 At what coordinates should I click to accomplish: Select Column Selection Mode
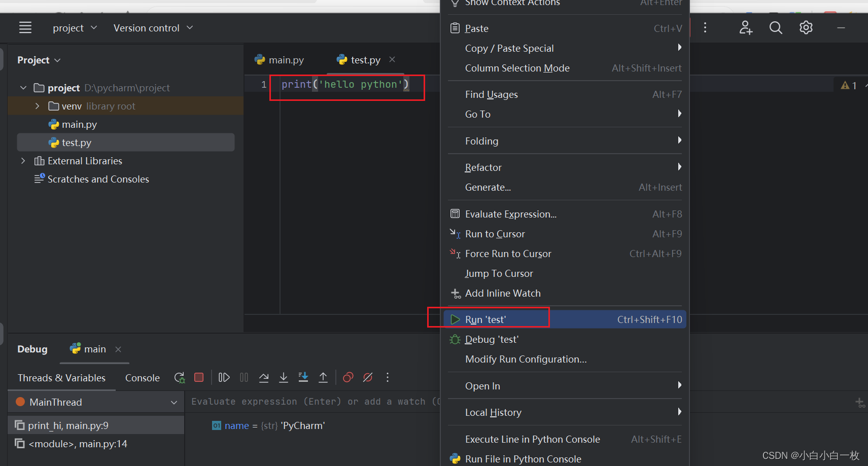tap(566, 68)
